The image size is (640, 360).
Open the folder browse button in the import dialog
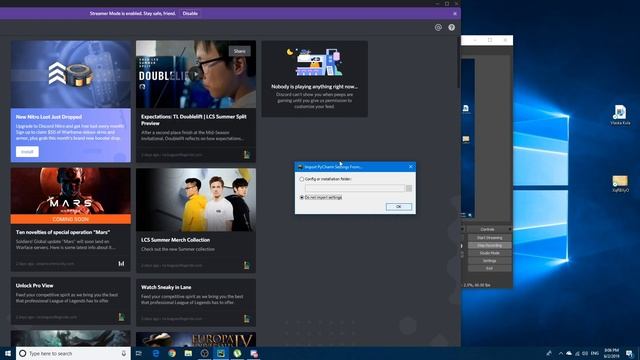[409, 188]
